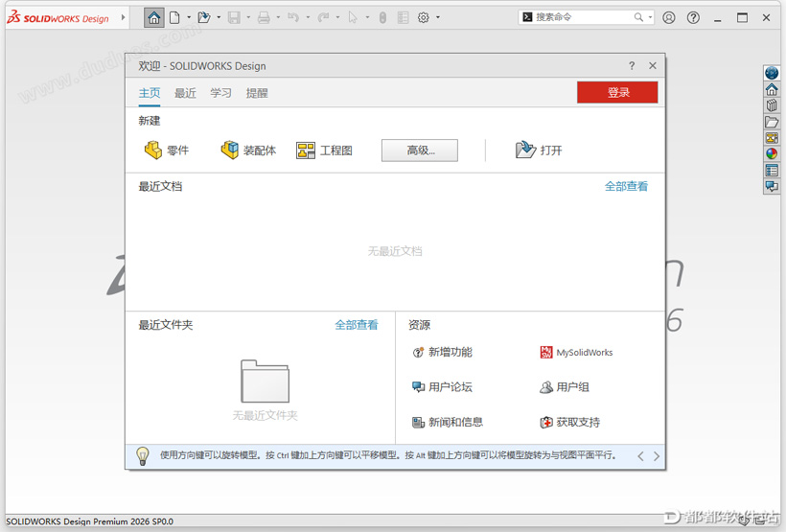The image size is (786, 532).
Task: Click the empty recent folder thumbnail
Action: click(x=265, y=382)
